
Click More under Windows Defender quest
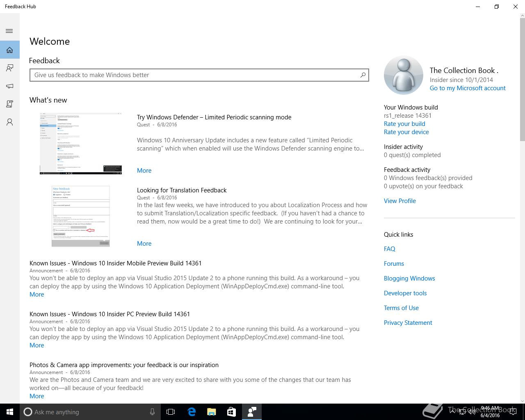[x=144, y=171]
